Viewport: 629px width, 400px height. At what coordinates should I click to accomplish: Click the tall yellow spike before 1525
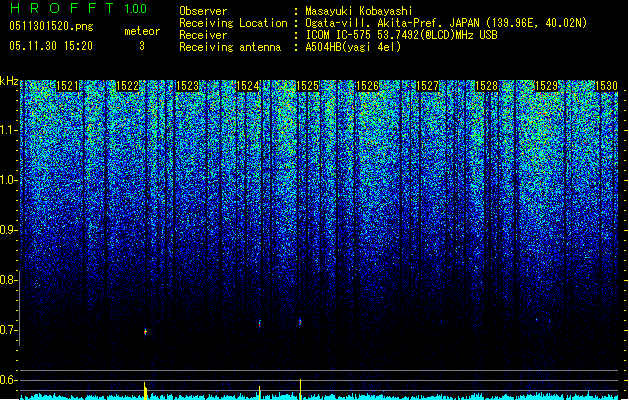pyautogui.click(x=300, y=389)
